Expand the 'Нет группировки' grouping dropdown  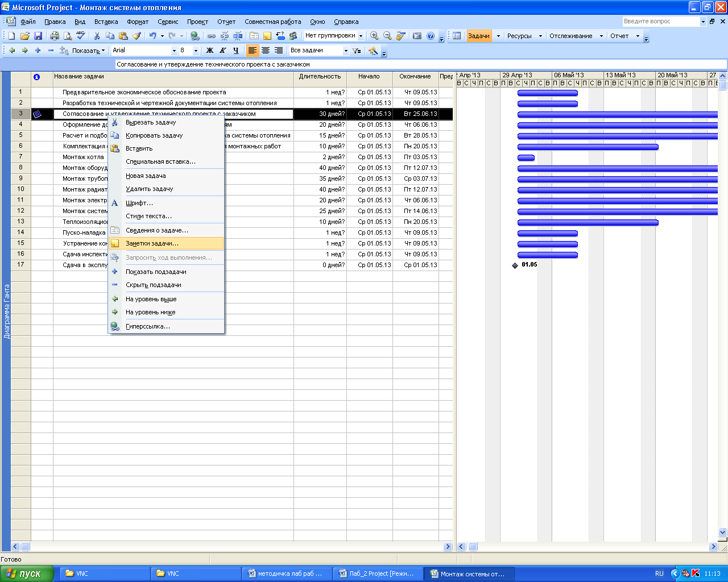[x=361, y=36]
